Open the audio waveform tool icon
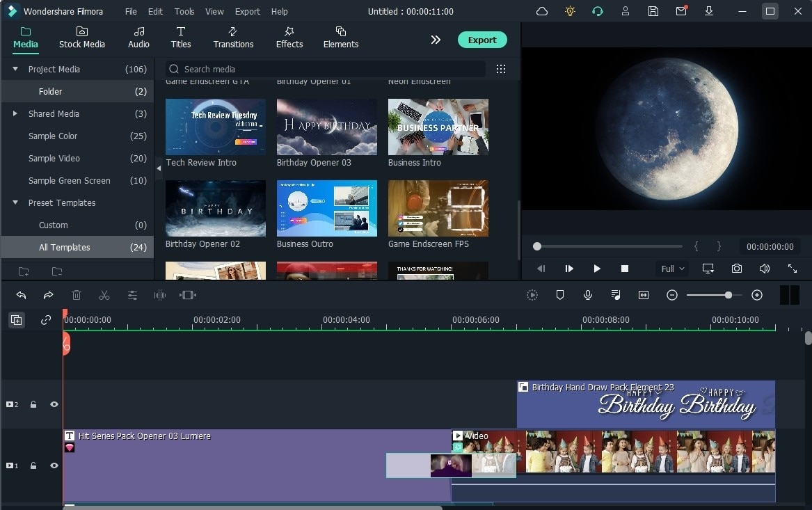 point(159,295)
